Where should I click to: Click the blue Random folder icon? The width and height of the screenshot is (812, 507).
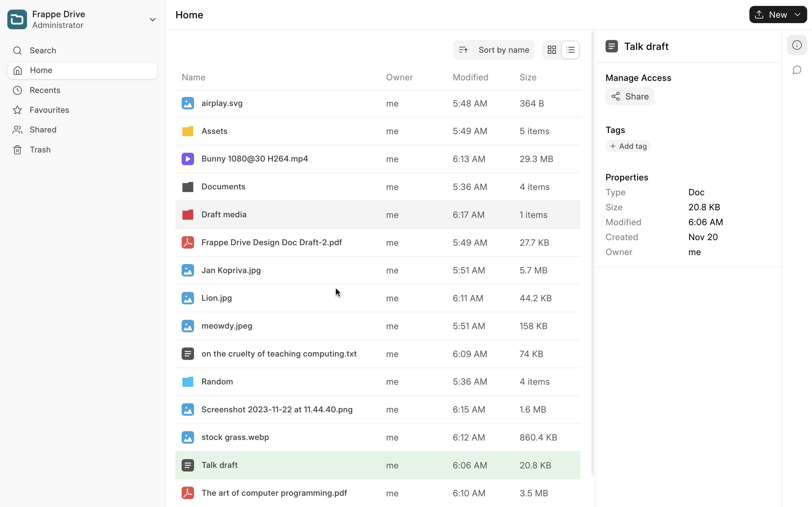[x=188, y=382]
